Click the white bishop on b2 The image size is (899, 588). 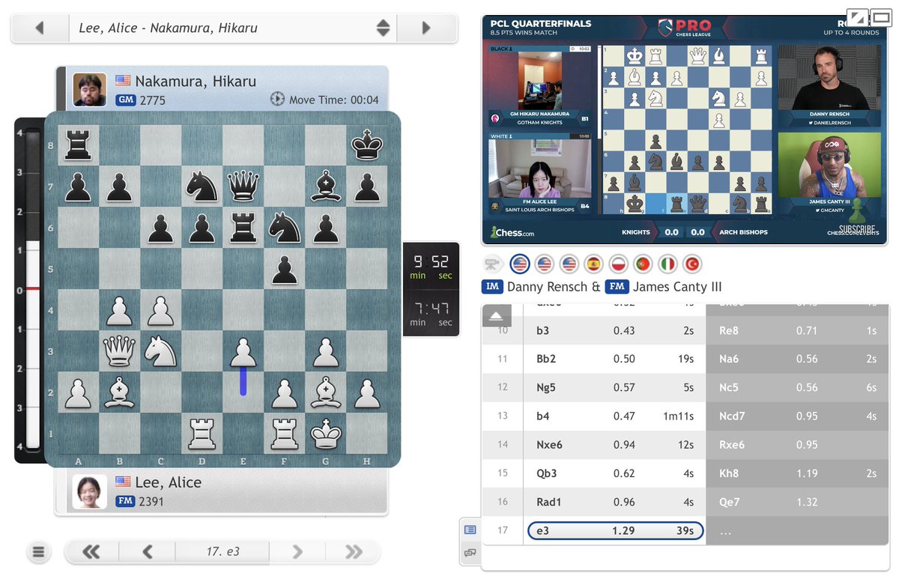coord(119,392)
